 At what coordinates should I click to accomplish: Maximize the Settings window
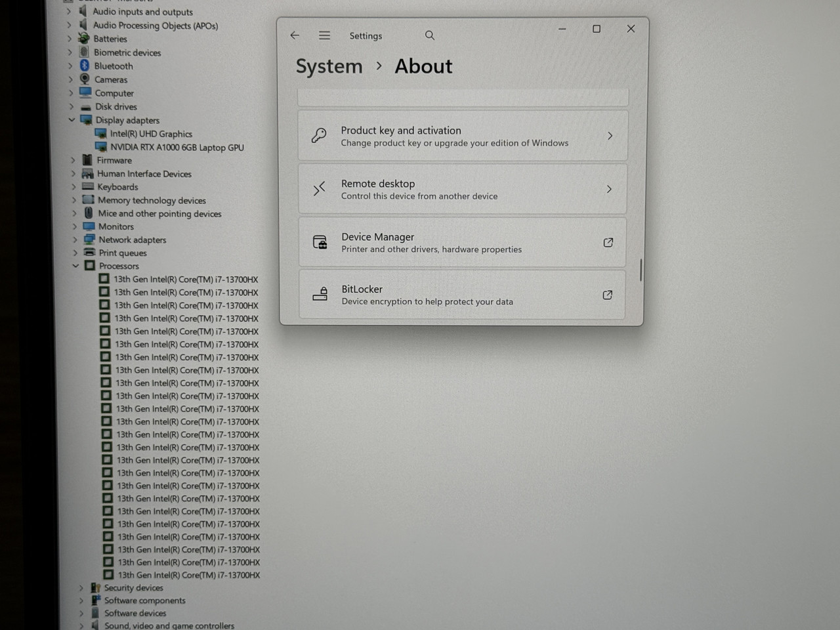coord(597,29)
